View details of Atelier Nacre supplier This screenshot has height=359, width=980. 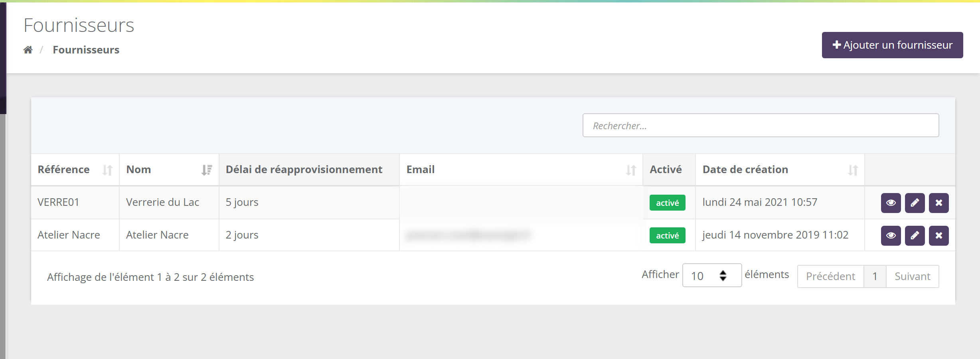[891, 236]
